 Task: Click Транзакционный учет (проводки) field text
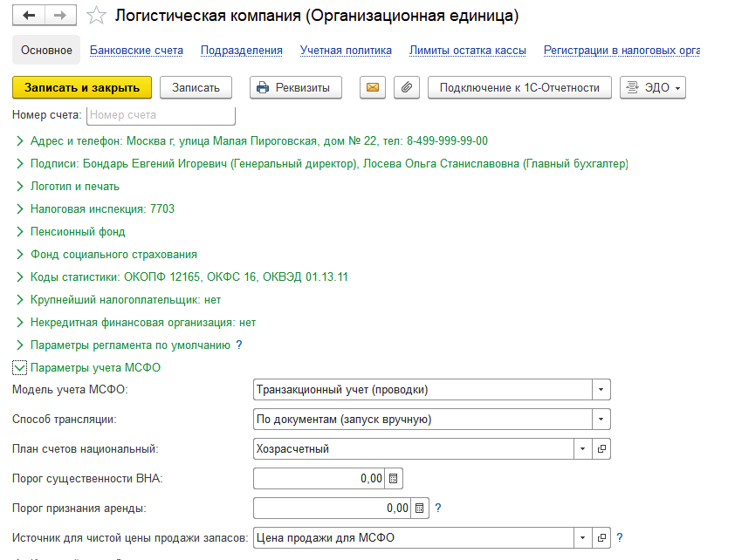click(x=342, y=390)
